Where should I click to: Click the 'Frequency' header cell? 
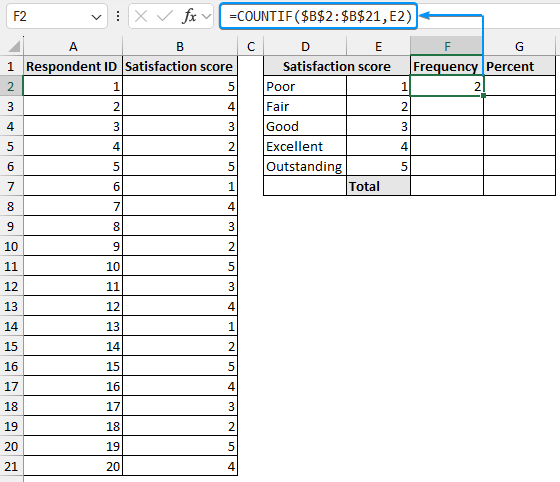(447, 66)
